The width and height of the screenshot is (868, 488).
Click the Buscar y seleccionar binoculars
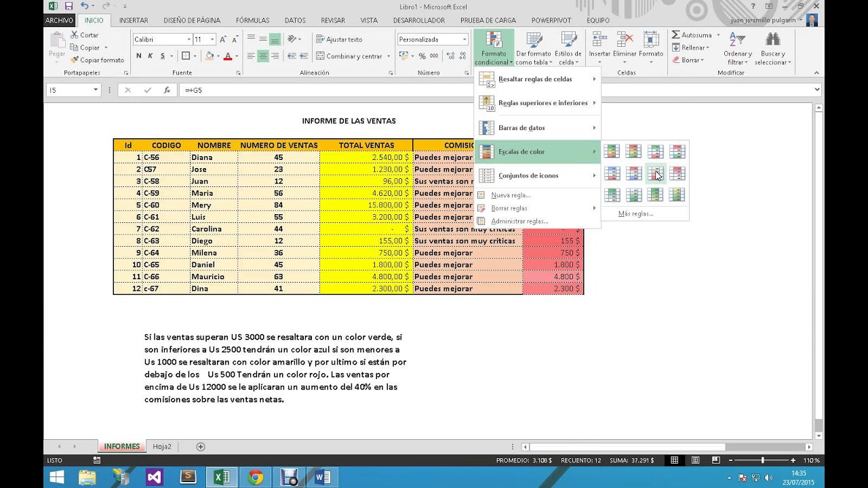(x=773, y=39)
